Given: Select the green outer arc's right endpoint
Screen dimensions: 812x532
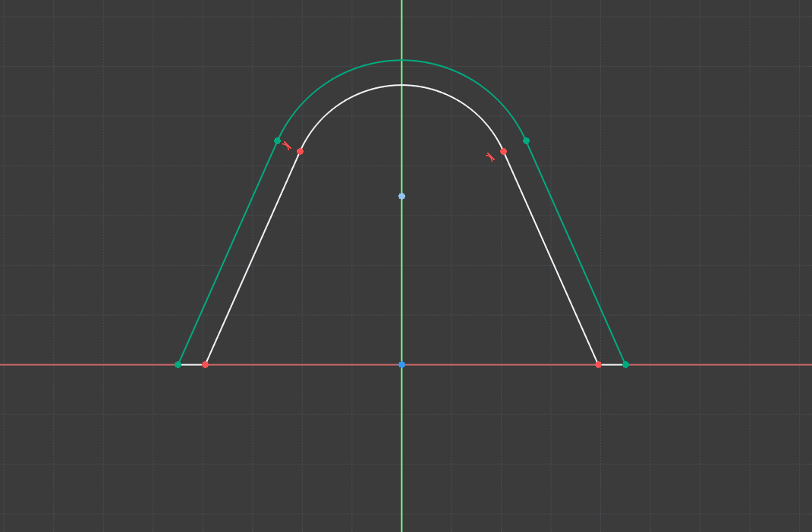Looking at the screenshot, I should [x=526, y=141].
